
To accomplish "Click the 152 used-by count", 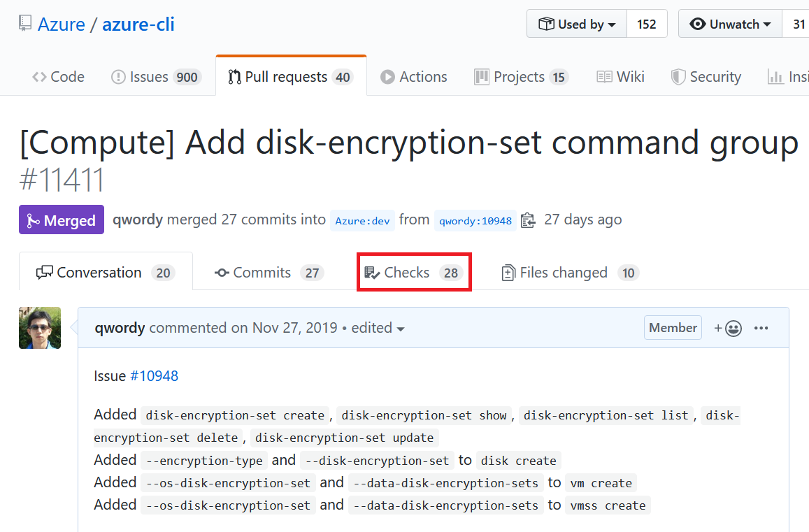I will [647, 24].
